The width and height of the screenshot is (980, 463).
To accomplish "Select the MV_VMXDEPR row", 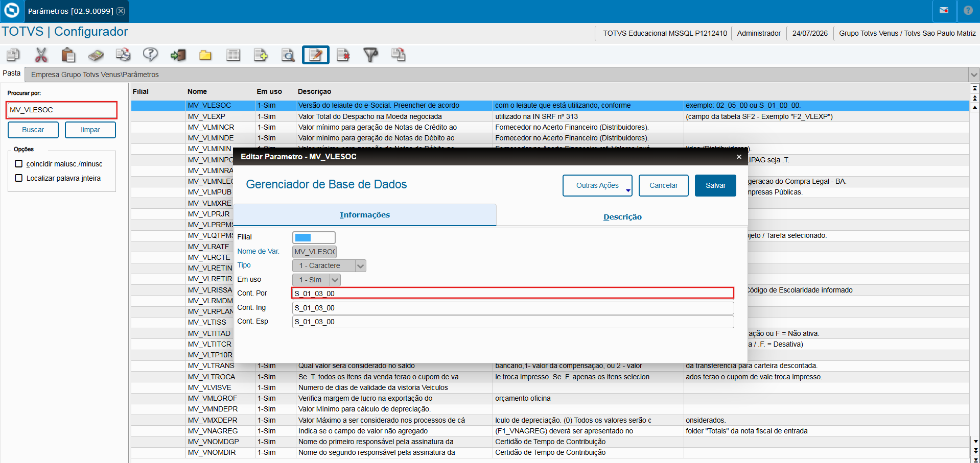I will [x=550, y=421].
